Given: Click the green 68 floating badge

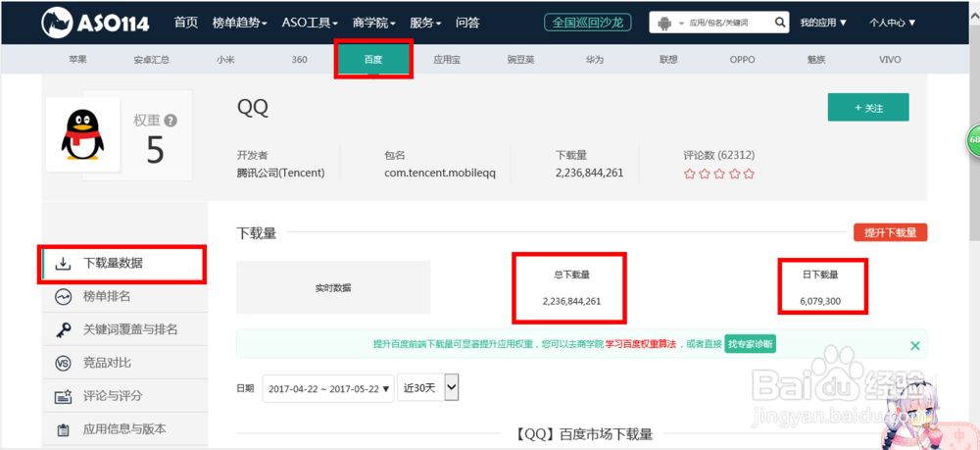Looking at the screenshot, I should click(x=973, y=139).
